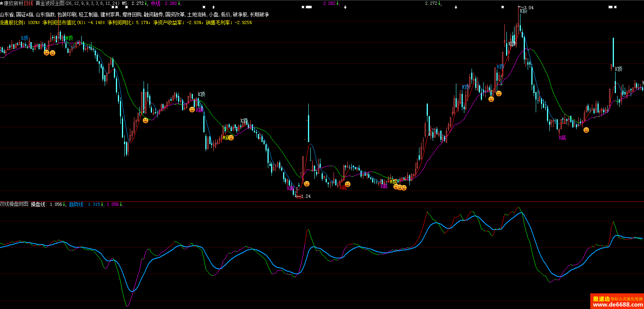Viewport: 644px width, 309px height.
Task: Open the 双线操盘附图 sub-chart indicator title
Action: 14,204
